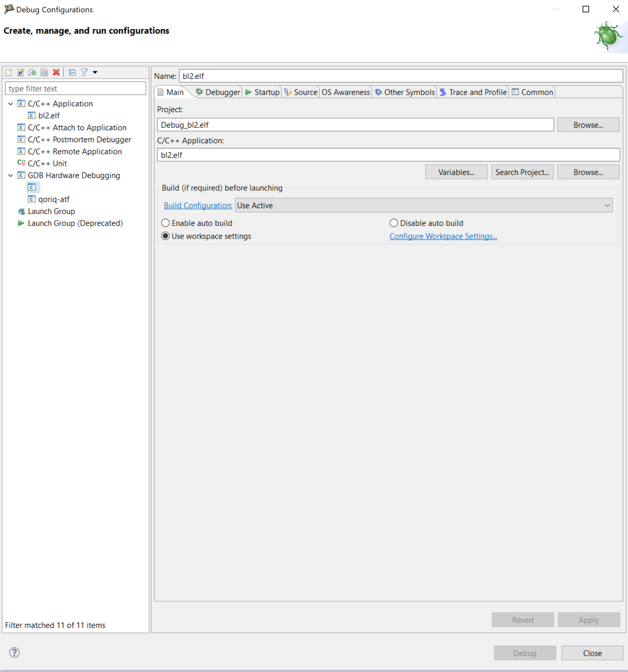The width and height of the screenshot is (628, 672).
Task: Select Enable auto build radio
Action: pos(165,223)
